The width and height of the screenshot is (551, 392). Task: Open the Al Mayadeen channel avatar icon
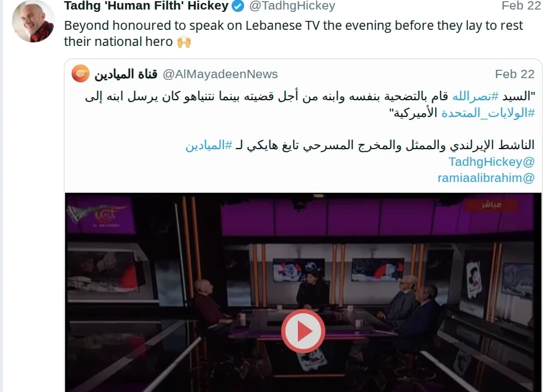tap(81, 74)
